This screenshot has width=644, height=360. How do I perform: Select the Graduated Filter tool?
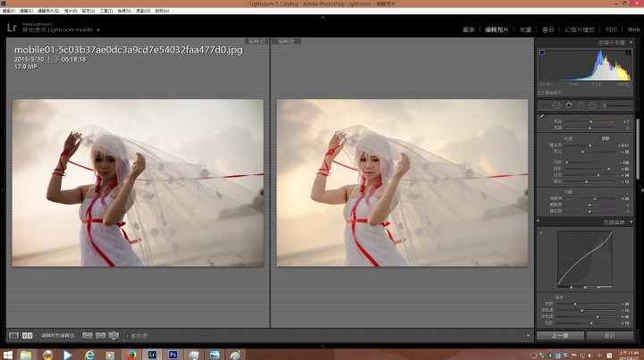(x=580, y=105)
